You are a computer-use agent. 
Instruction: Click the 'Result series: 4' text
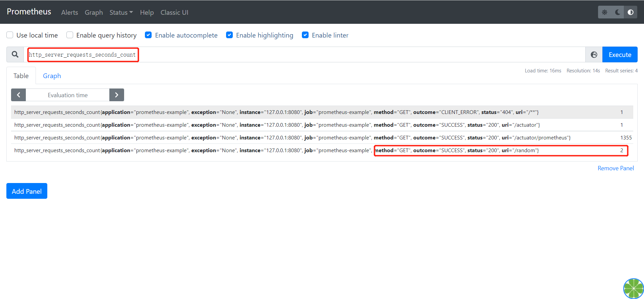621,71
